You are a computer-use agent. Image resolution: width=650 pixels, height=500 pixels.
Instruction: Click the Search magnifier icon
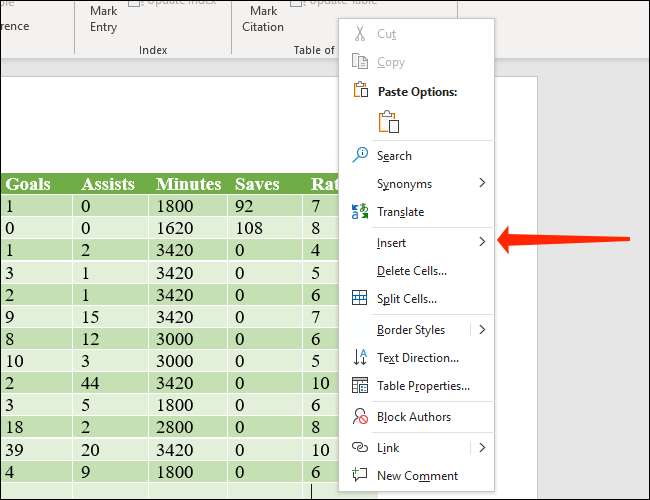click(361, 155)
